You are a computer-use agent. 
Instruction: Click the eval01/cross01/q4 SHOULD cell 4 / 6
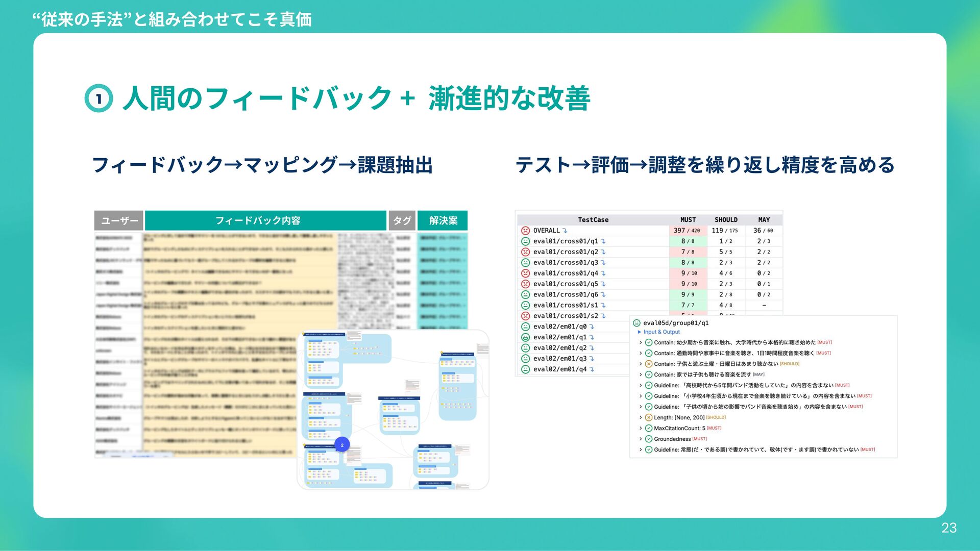pos(726,273)
